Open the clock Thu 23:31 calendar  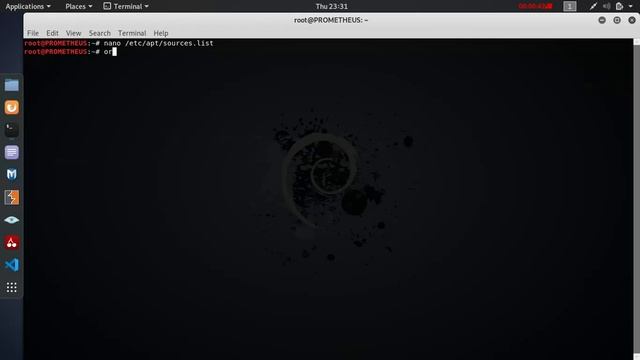pos(331,6)
